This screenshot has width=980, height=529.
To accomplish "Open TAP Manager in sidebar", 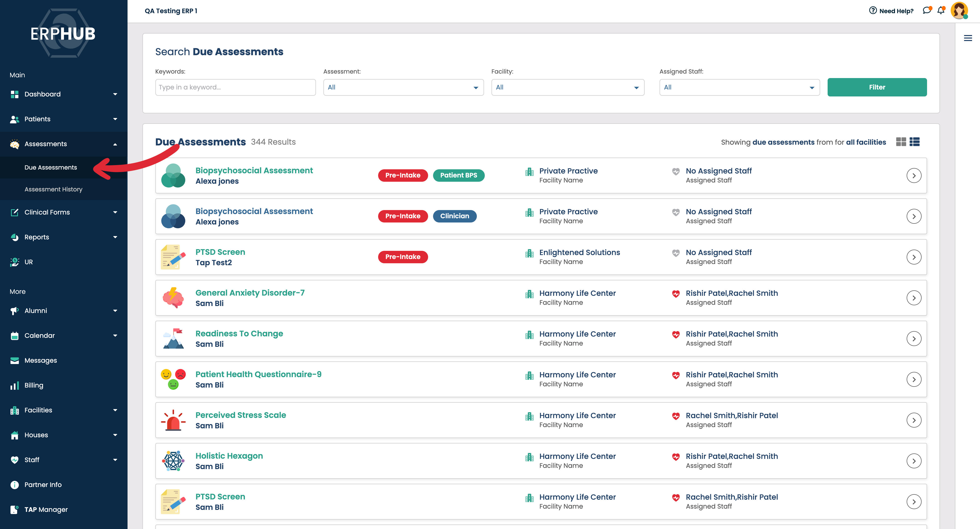I will pos(46,510).
